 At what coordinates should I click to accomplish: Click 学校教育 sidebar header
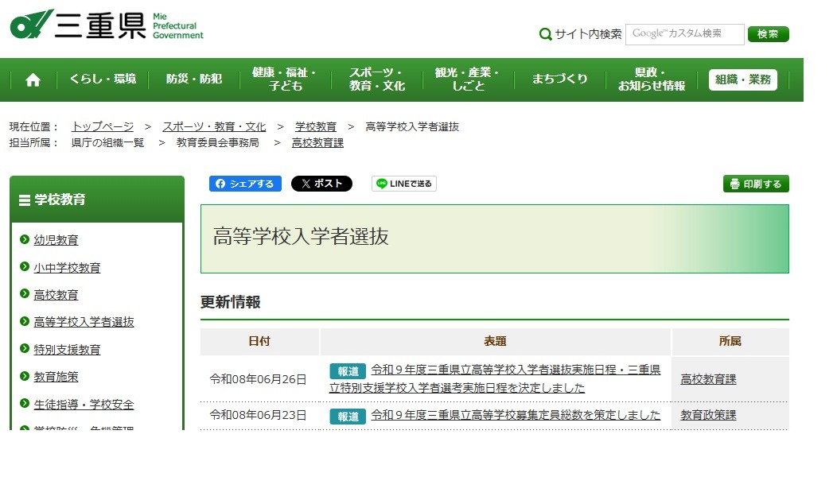click(x=97, y=200)
